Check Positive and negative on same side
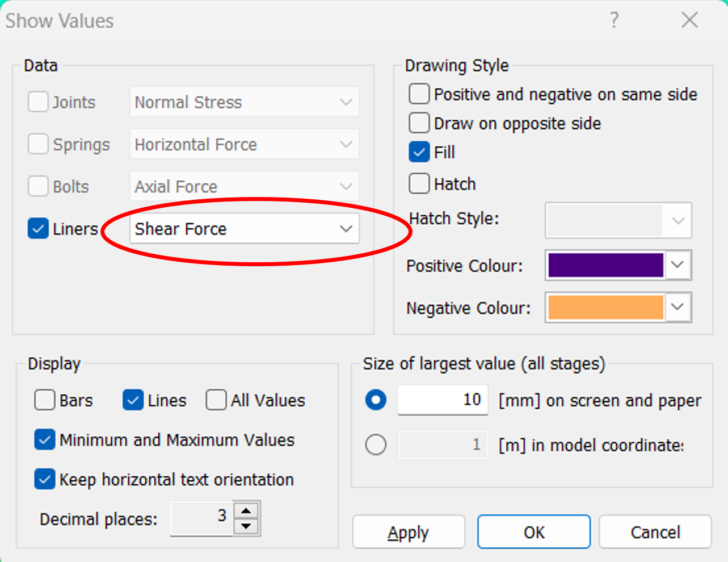This screenshot has width=728, height=562. [419, 94]
